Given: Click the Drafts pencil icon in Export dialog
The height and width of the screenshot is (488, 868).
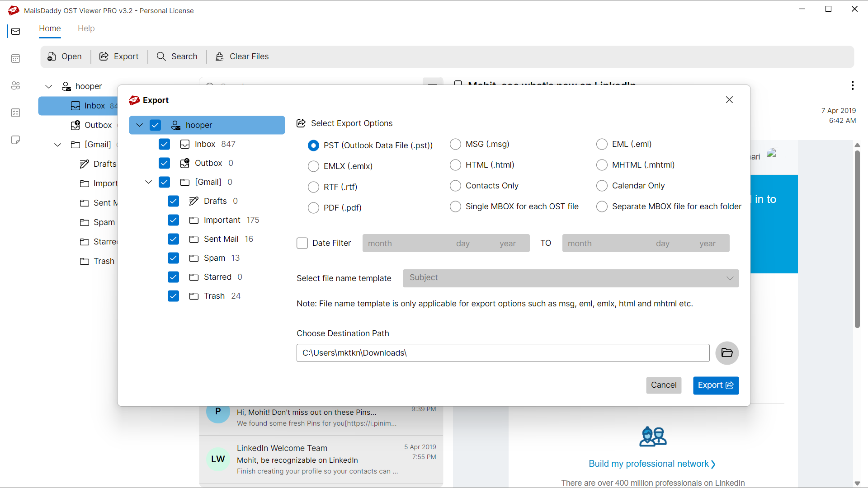Looking at the screenshot, I should [x=193, y=201].
